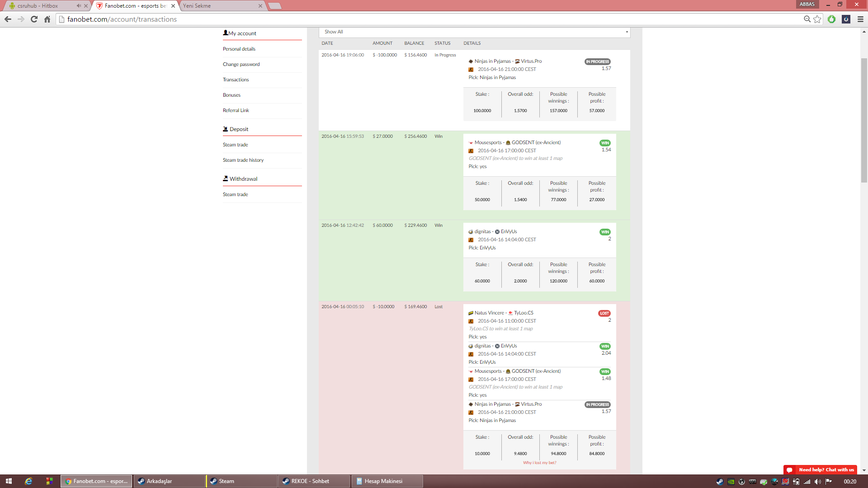Click the WIN badge on Mousesports 1.54 bet
868x488 pixels.
tap(605, 143)
